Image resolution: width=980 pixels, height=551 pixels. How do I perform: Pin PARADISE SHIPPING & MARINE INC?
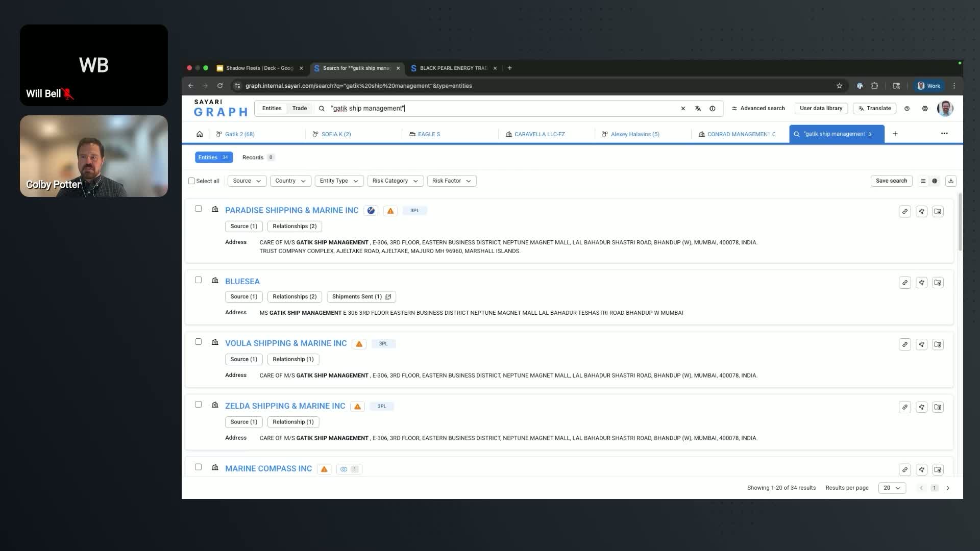point(922,211)
